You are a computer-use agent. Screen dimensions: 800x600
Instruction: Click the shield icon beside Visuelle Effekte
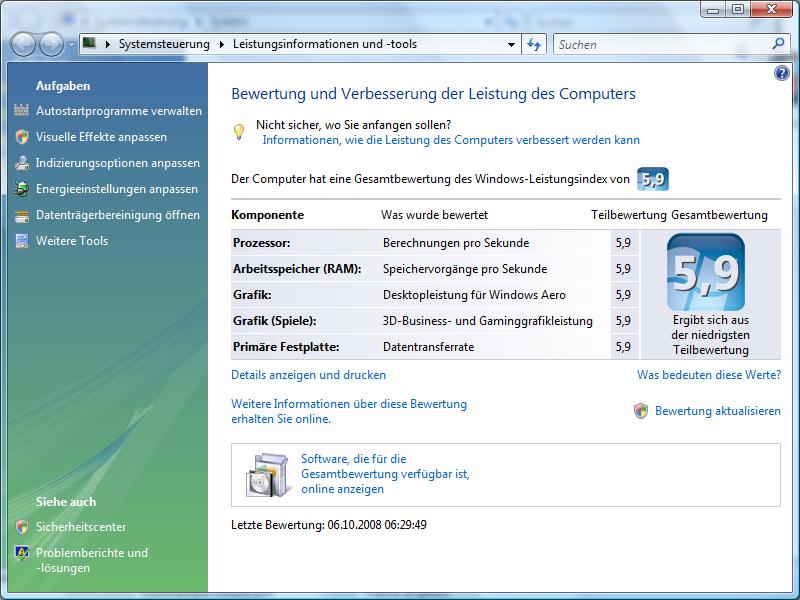(21, 137)
